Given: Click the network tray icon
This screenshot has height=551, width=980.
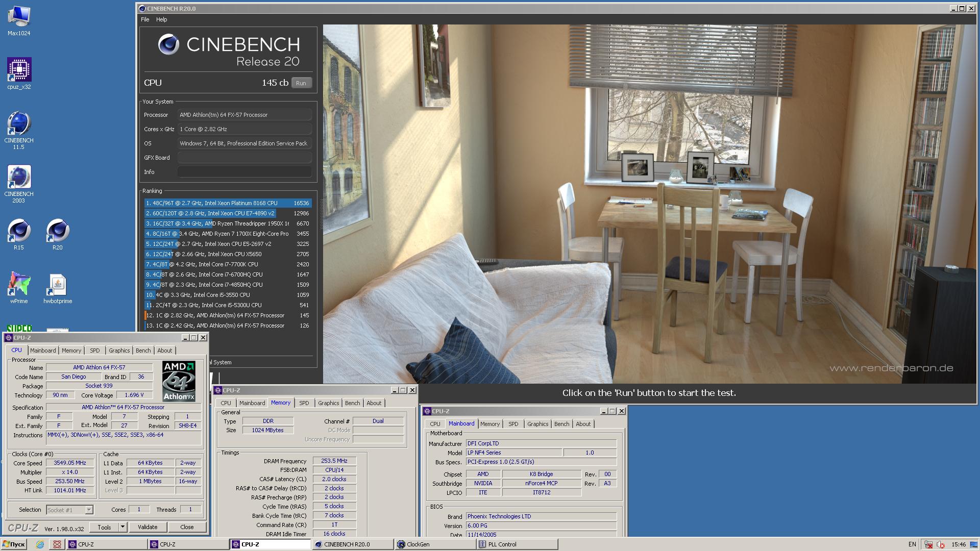Looking at the screenshot, I should (x=928, y=544).
